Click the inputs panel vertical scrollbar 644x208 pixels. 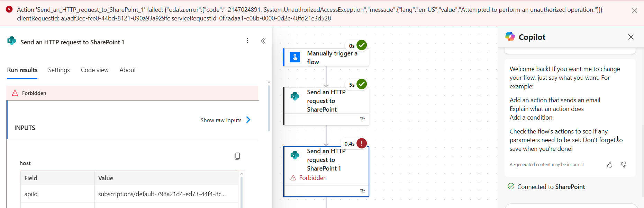click(x=269, y=107)
